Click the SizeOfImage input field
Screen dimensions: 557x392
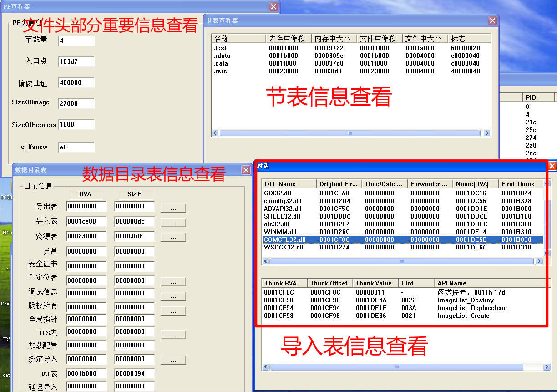[75, 104]
